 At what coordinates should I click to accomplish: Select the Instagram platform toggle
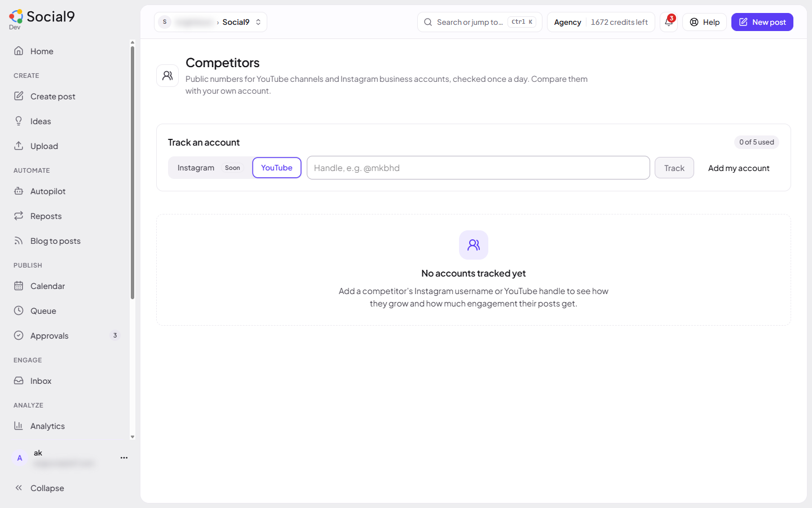point(209,168)
